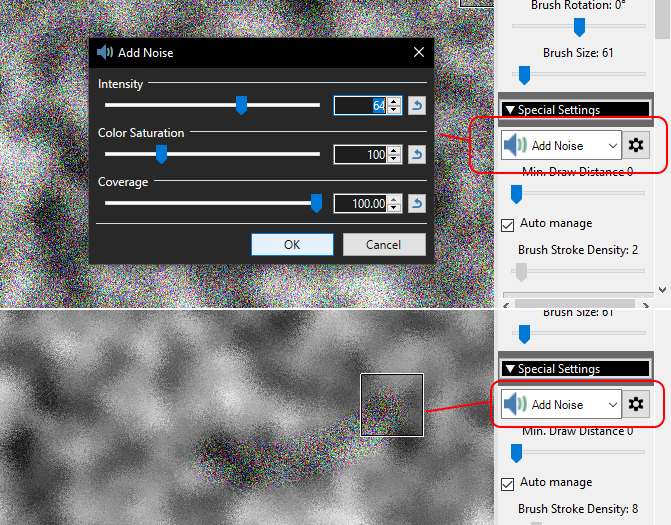Open upper panel effect settings gear

pos(636,145)
